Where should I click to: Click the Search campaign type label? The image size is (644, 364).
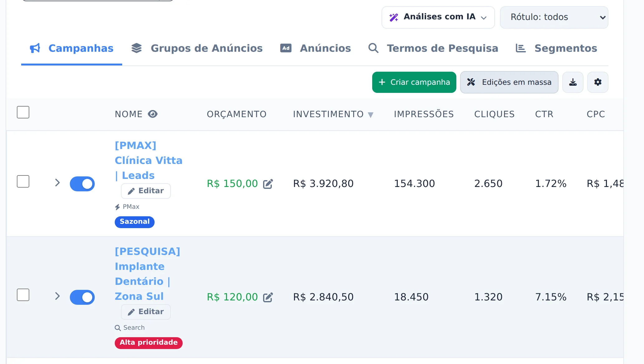click(130, 328)
